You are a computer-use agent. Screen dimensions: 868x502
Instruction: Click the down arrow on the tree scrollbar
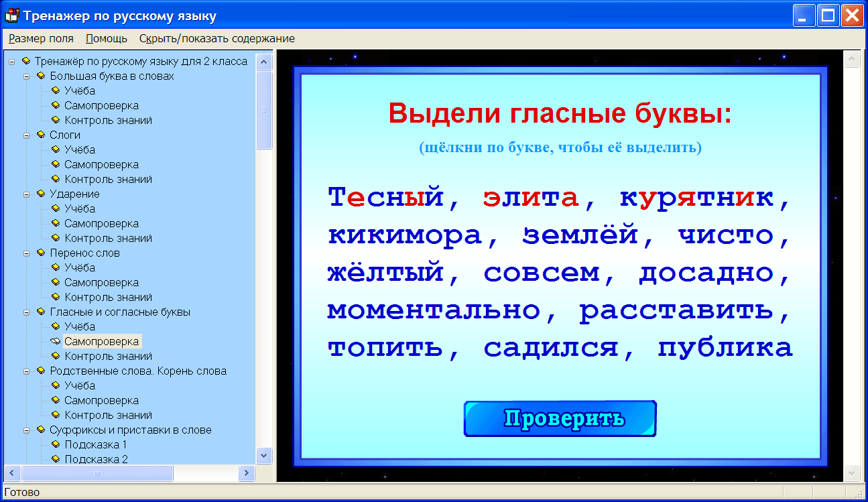coord(265,455)
